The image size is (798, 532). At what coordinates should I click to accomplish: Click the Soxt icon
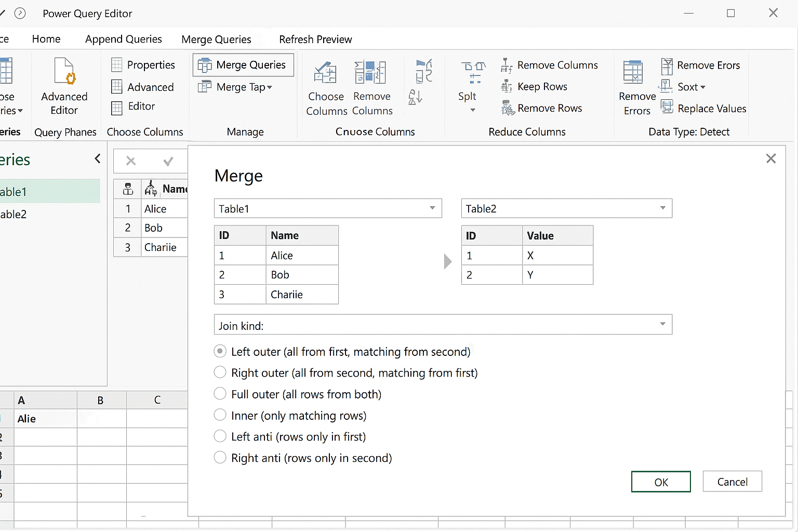(x=666, y=86)
